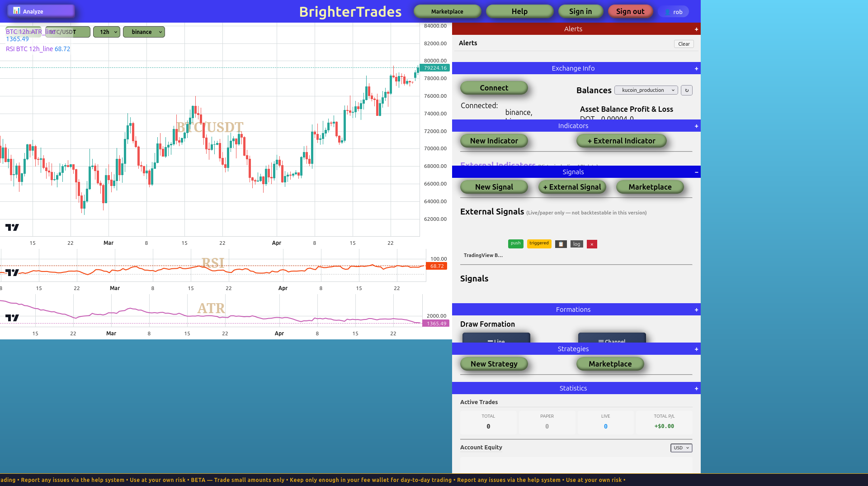Open the rob user profile
The image size is (868, 486).
(x=674, y=12)
